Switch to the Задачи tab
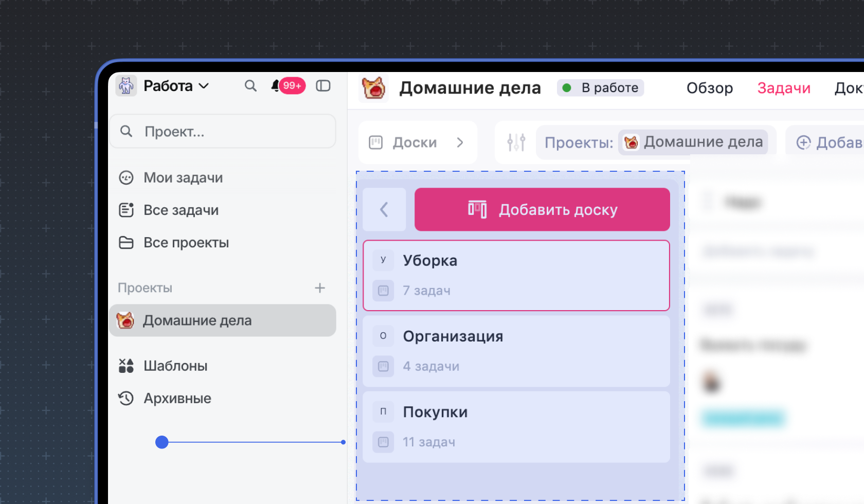The width and height of the screenshot is (864, 504). point(783,88)
